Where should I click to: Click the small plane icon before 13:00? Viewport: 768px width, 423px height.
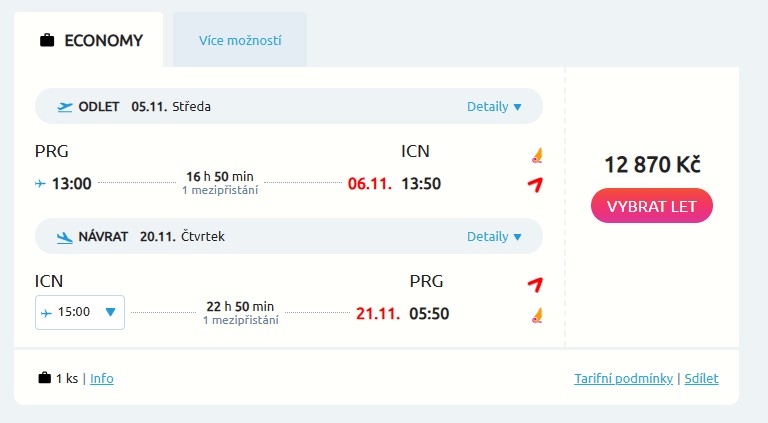click(41, 184)
